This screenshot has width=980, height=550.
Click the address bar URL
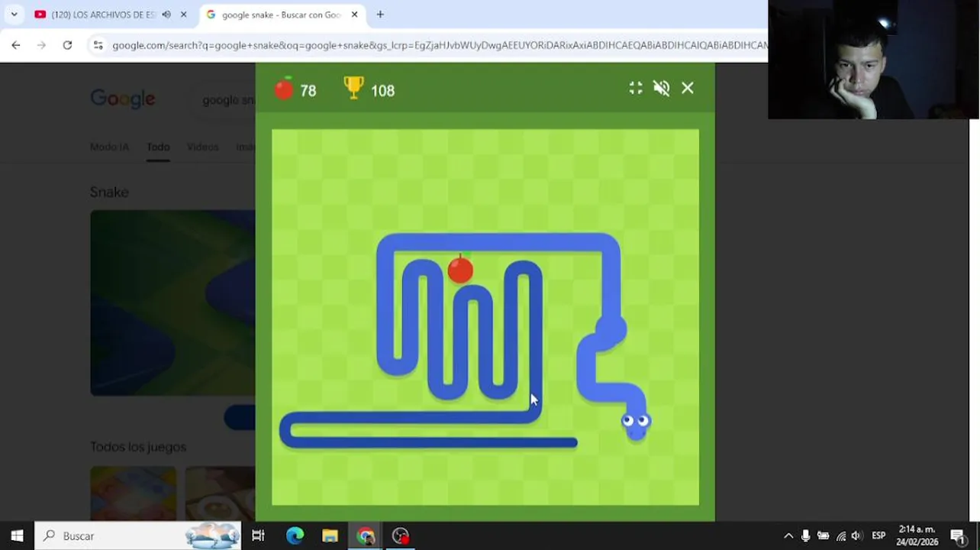(439, 45)
